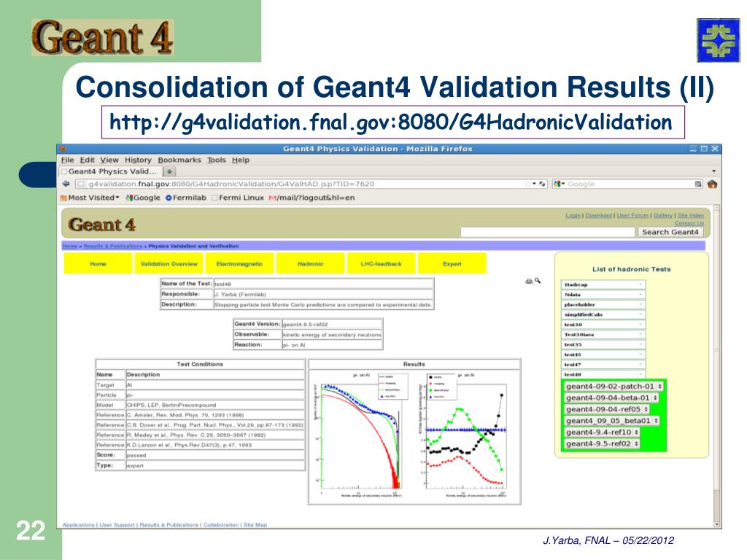Expand the Hadrcap test dropdown
747x560 pixels.
point(603,284)
